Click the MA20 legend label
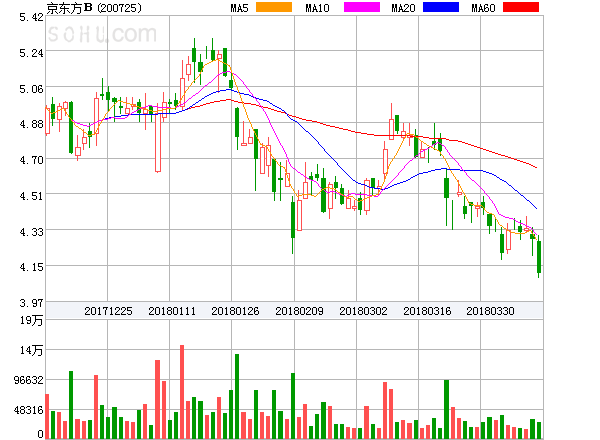This screenshot has height=440, width=600. point(404,8)
